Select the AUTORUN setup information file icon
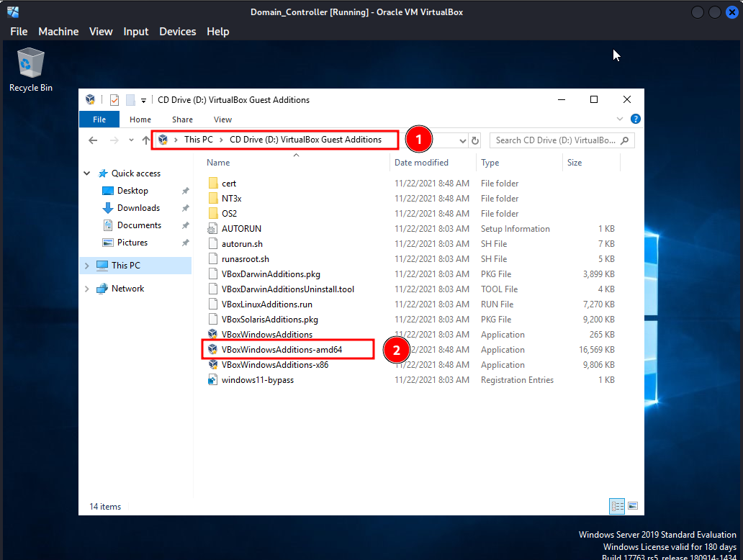Screen dimensions: 743x560 (213, 229)
